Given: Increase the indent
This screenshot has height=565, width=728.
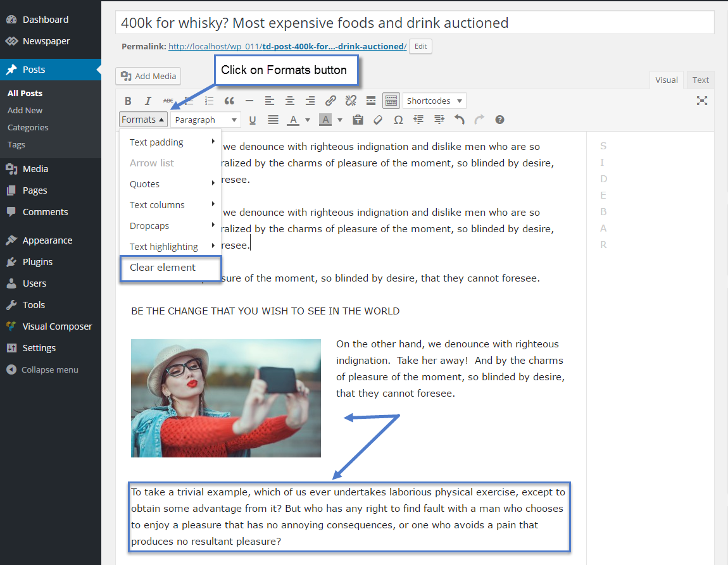Looking at the screenshot, I should [x=439, y=120].
